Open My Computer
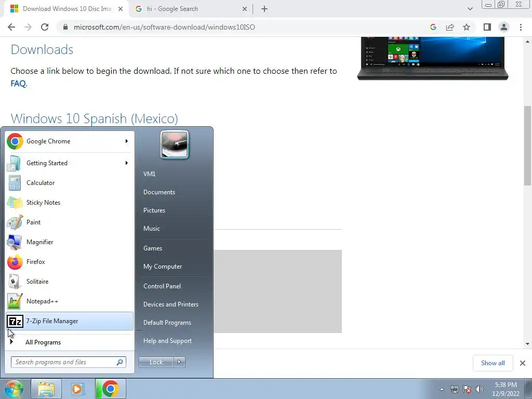 pos(163,267)
